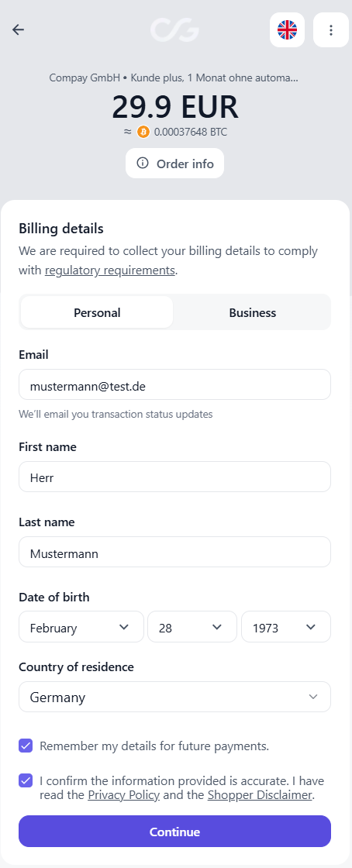This screenshot has width=352, height=868.
Task: Open the regulatory requirements link
Action: [x=109, y=270]
